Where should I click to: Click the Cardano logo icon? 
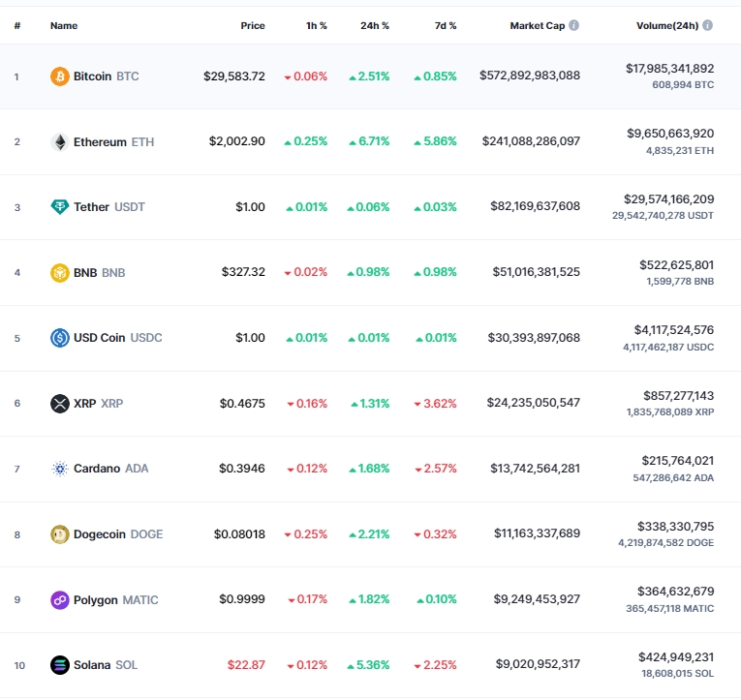[60, 469]
